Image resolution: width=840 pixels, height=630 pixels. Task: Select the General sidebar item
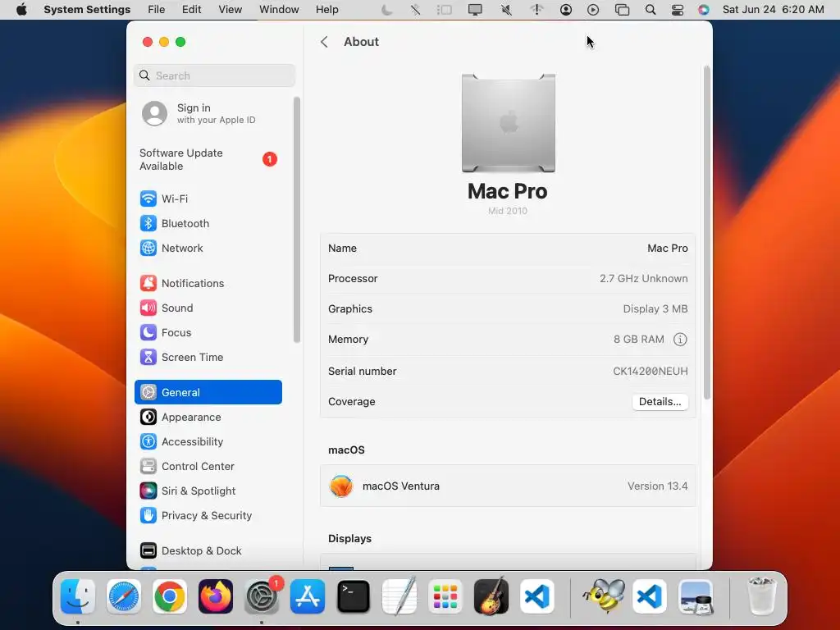click(208, 392)
